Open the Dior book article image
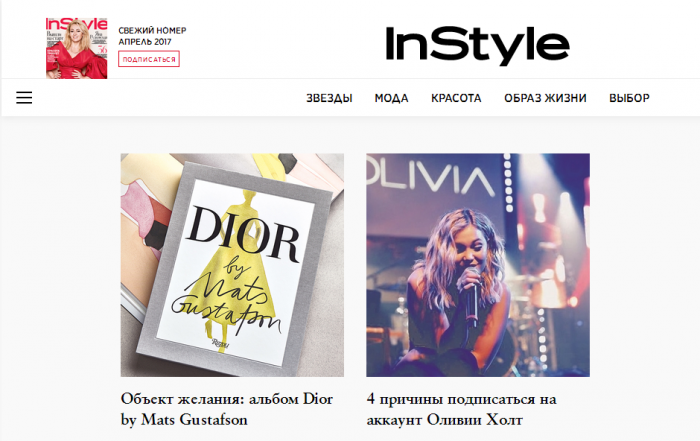Image resolution: width=700 pixels, height=441 pixels. pyautogui.click(x=232, y=265)
